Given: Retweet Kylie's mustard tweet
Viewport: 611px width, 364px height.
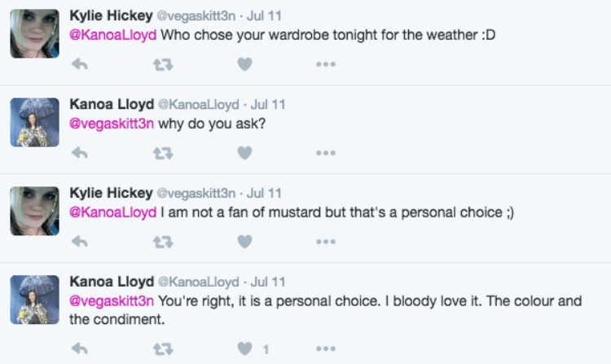Looking at the screenshot, I should pos(162,241).
